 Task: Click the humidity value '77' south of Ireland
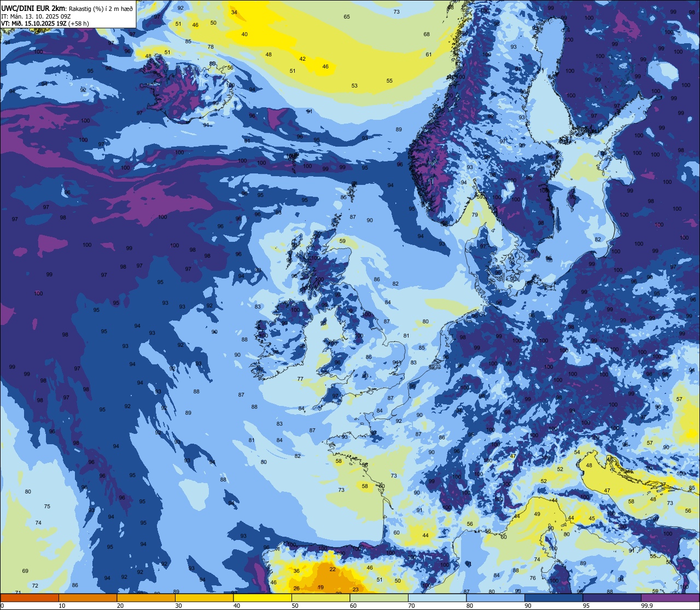click(x=300, y=379)
